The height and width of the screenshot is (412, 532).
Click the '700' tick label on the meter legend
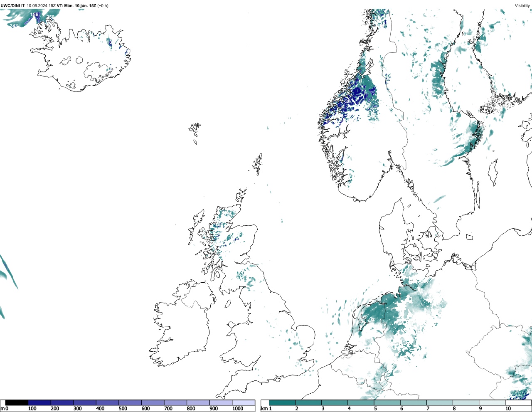(168, 409)
